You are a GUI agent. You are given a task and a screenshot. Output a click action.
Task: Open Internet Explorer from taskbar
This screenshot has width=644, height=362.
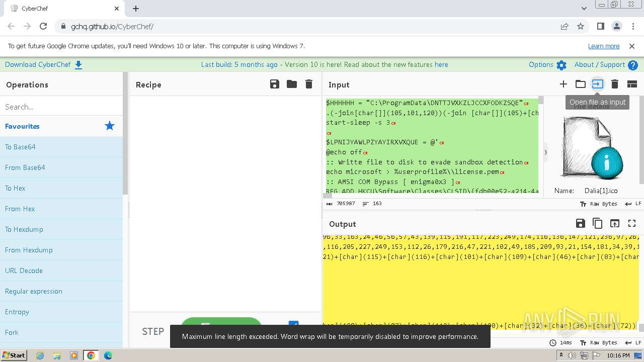click(x=40, y=355)
